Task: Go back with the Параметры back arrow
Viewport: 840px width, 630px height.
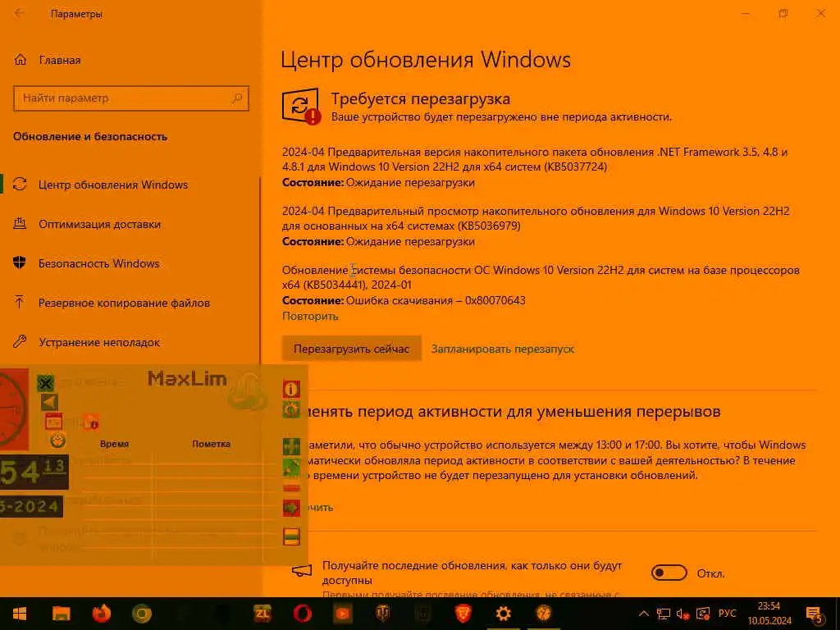Action: click(x=20, y=13)
